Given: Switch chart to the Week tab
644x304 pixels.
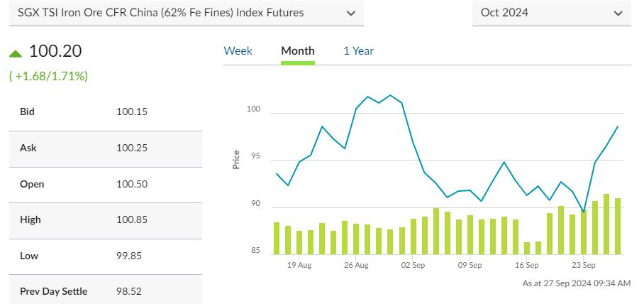Looking at the screenshot, I should click(x=238, y=51).
